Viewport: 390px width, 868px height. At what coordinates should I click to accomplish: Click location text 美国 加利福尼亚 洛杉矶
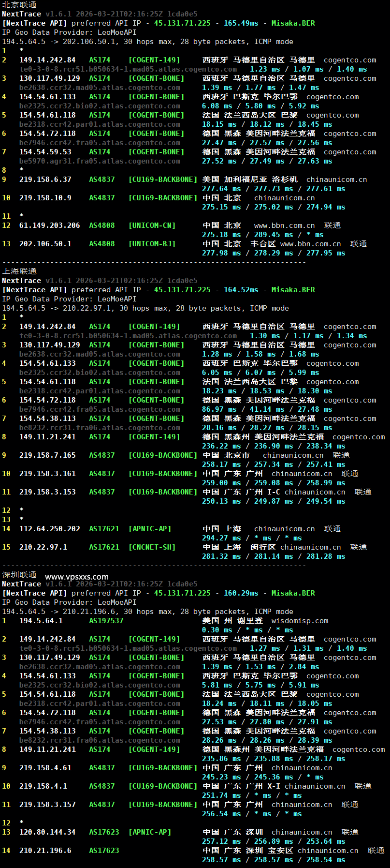(250, 180)
